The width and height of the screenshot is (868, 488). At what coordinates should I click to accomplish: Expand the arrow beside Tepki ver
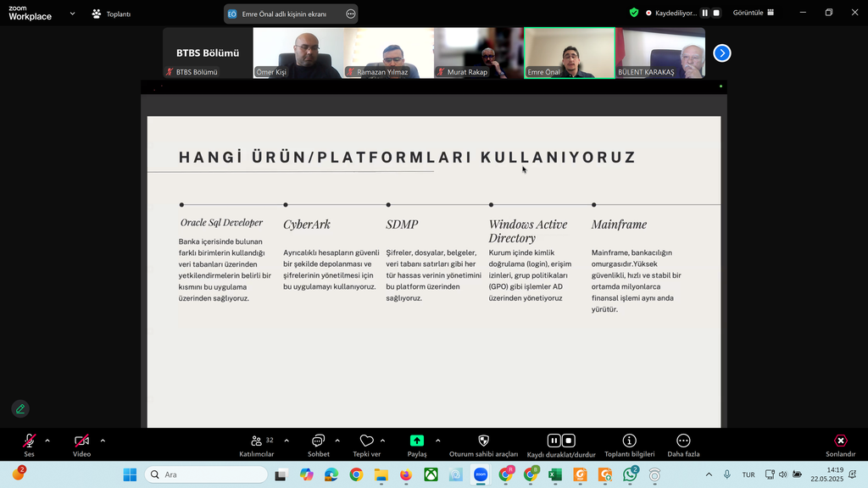click(x=383, y=441)
